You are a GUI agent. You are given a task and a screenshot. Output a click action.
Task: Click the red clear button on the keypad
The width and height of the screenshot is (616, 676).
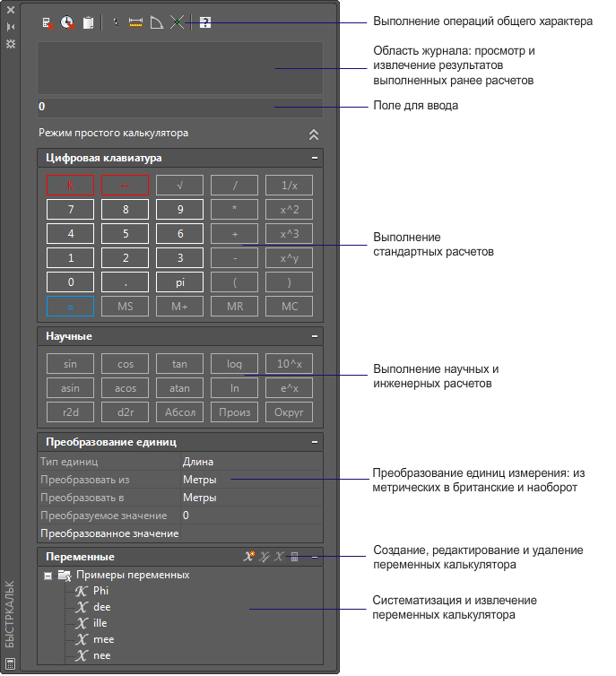coord(70,186)
